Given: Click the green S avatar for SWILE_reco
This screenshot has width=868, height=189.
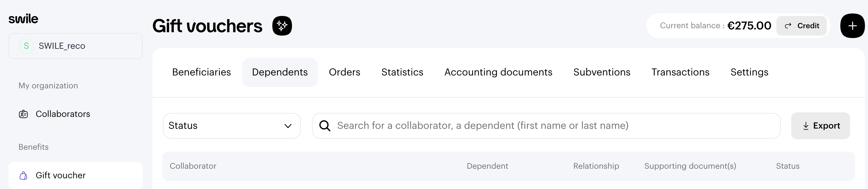Looking at the screenshot, I should pos(26,46).
